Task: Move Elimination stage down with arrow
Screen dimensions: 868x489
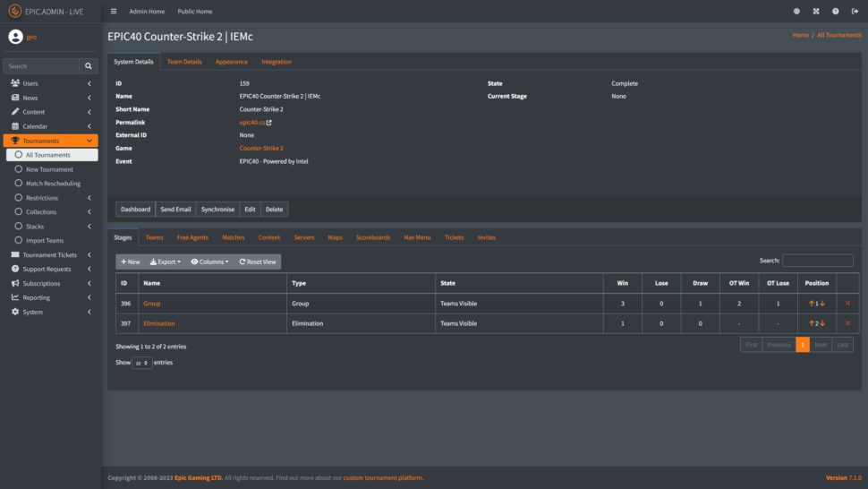Action: pyautogui.click(x=822, y=323)
